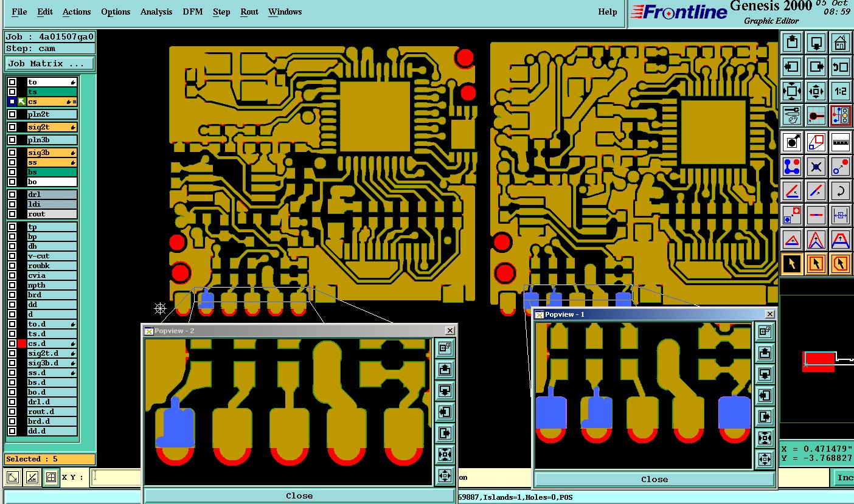Open the File menu

19,12
